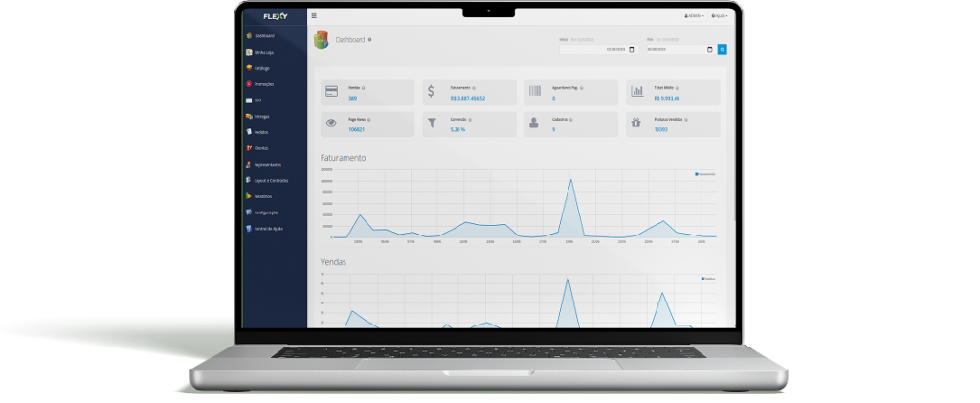Click the hamburger menu icon in top bar
The width and height of the screenshot is (980, 403).
coord(314,15)
